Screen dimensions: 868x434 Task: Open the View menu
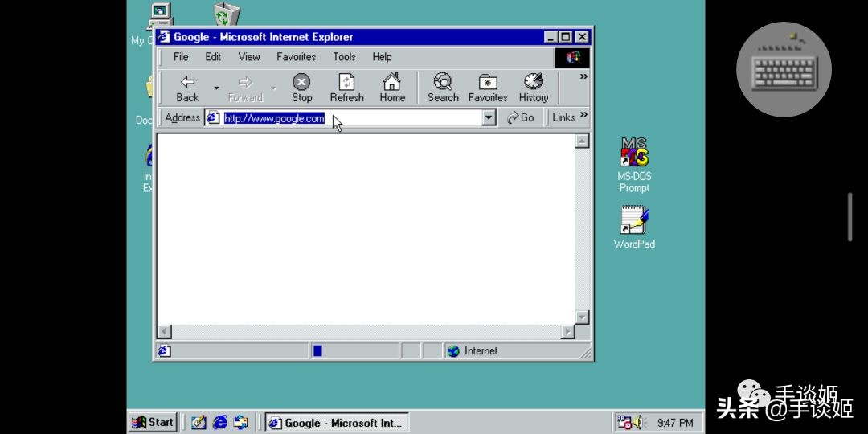pyautogui.click(x=249, y=57)
